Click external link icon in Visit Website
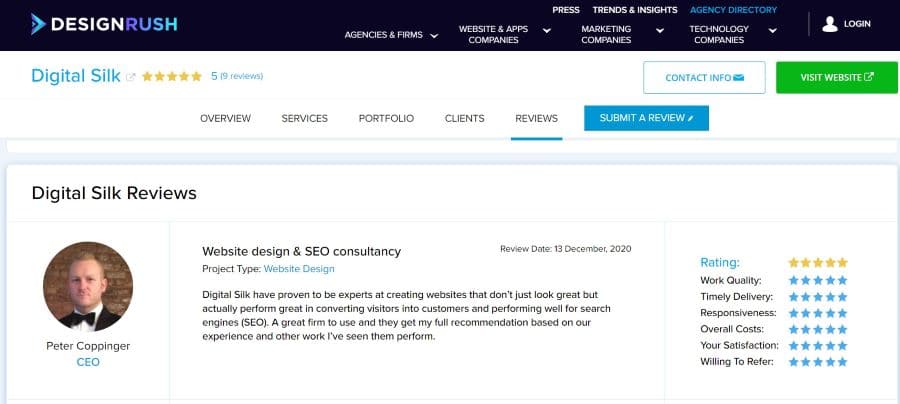 pos(869,77)
